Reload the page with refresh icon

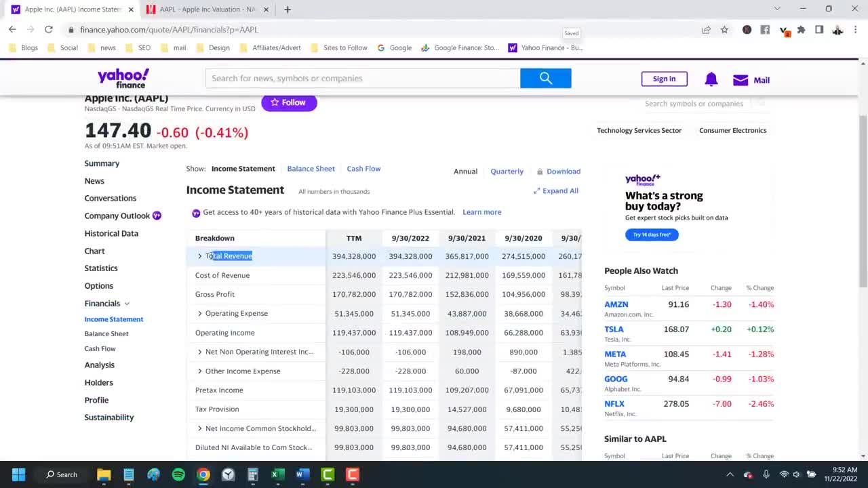[x=49, y=30]
